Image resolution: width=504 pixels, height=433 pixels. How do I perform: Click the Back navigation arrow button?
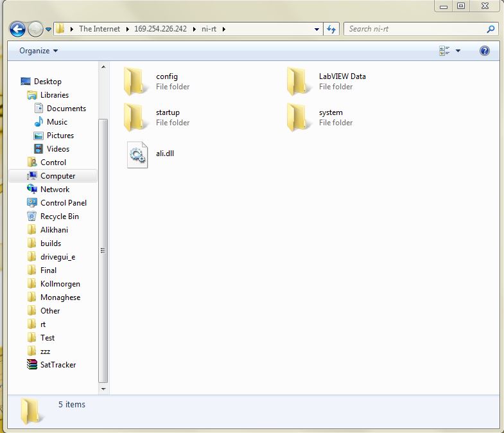(17, 29)
